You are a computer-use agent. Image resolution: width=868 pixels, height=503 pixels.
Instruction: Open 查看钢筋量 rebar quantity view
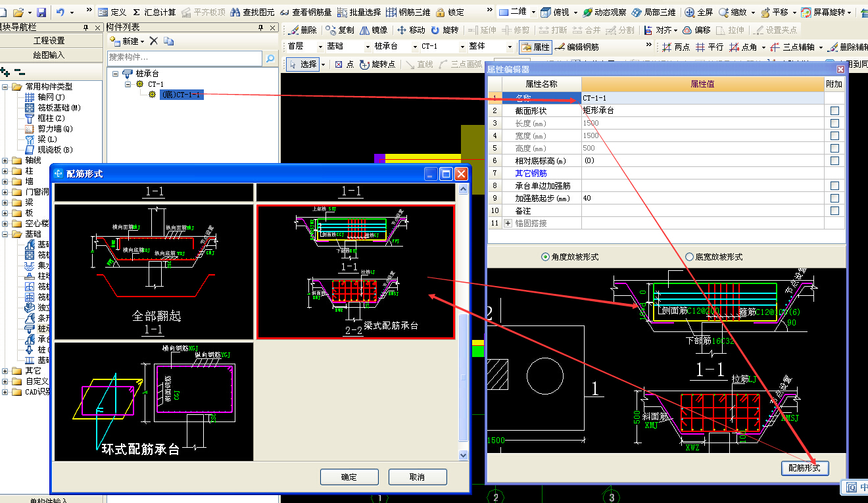click(306, 12)
